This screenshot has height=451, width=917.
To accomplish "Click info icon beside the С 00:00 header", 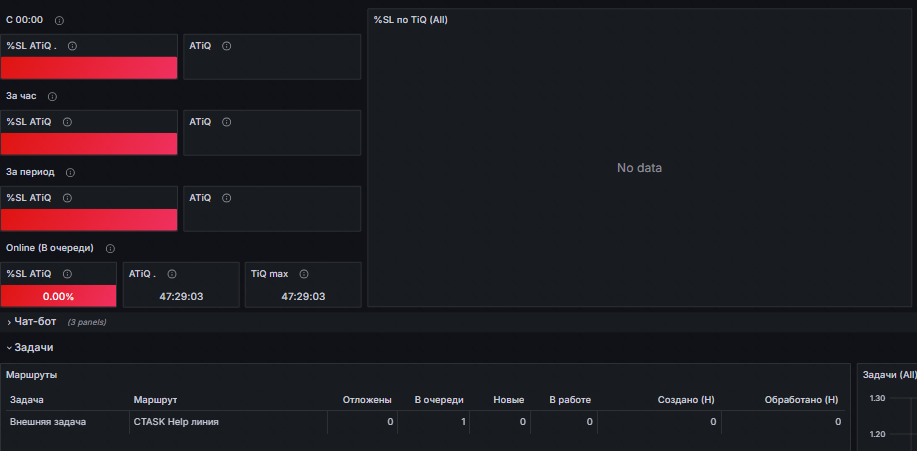I will click(59, 20).
